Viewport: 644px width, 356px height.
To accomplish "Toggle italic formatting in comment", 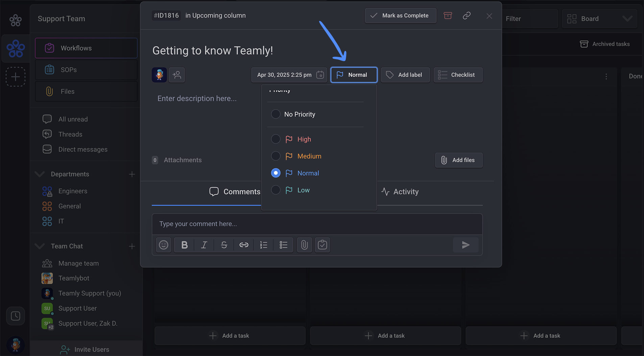I will click(x=204, y=245).
